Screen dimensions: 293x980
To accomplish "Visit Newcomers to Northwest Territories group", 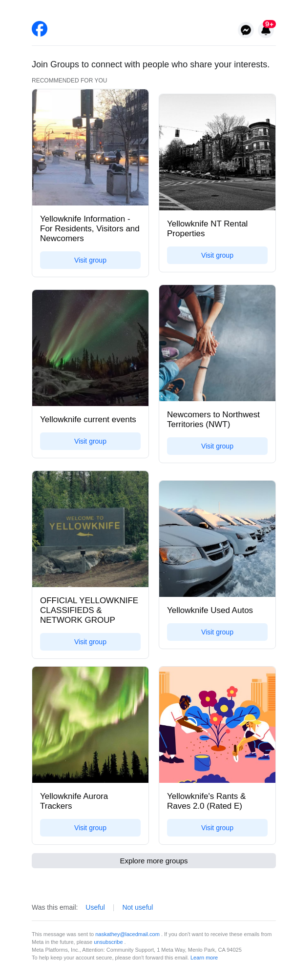I will (x=217, y=446).
